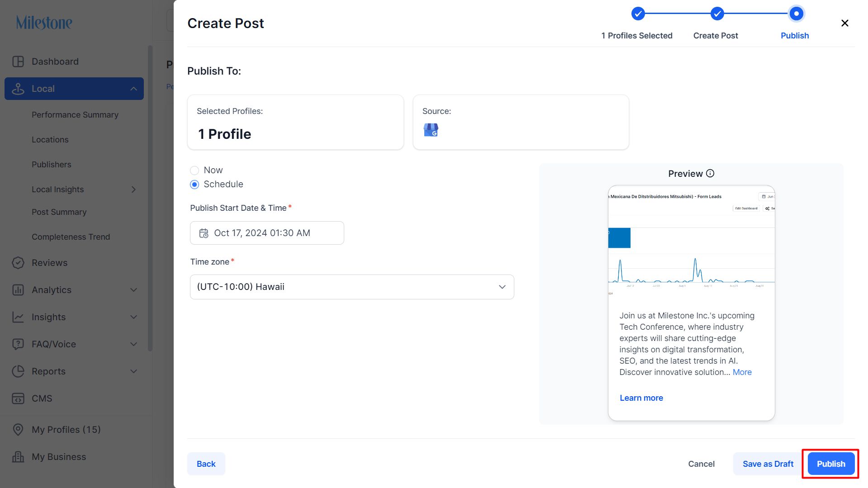868x488 pixels.
Task: Collapse the Local menu chevron
Action: coord(133,89)
